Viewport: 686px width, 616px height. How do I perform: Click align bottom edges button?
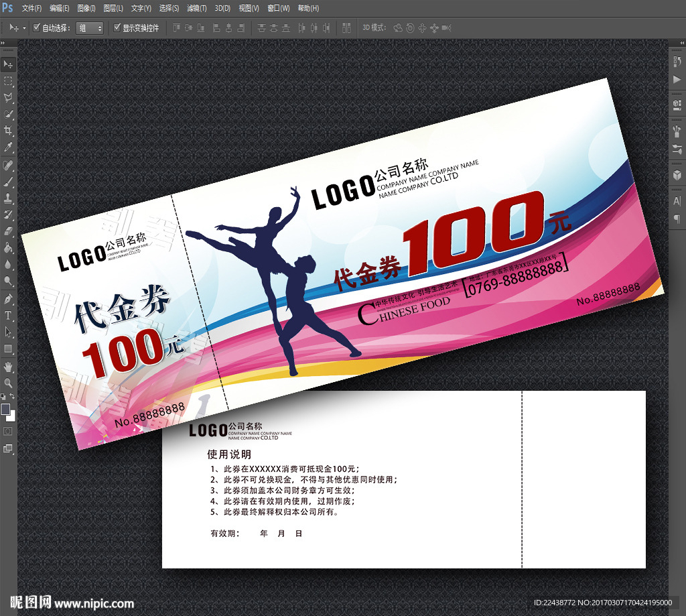coord(201,28)
